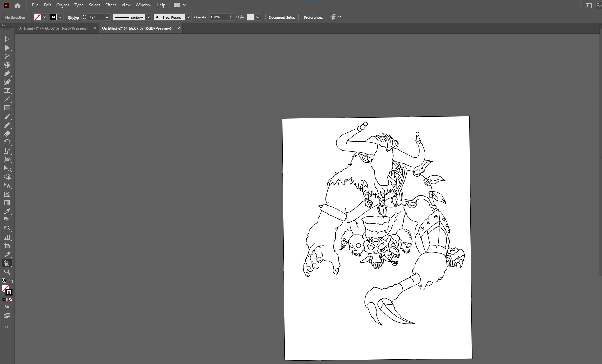Choose the Blend tool

pyautogui.click(x=7, y=220)
